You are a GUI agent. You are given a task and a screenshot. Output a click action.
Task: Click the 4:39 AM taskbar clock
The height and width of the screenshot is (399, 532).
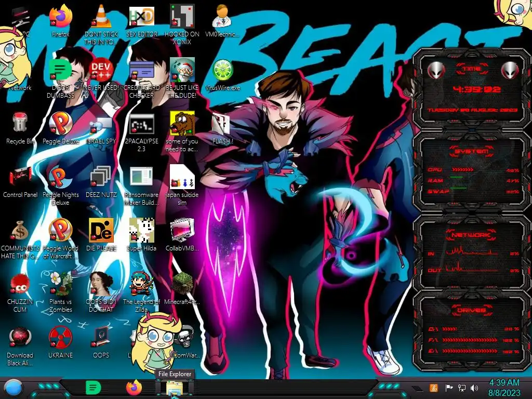(x=504, y=388)
